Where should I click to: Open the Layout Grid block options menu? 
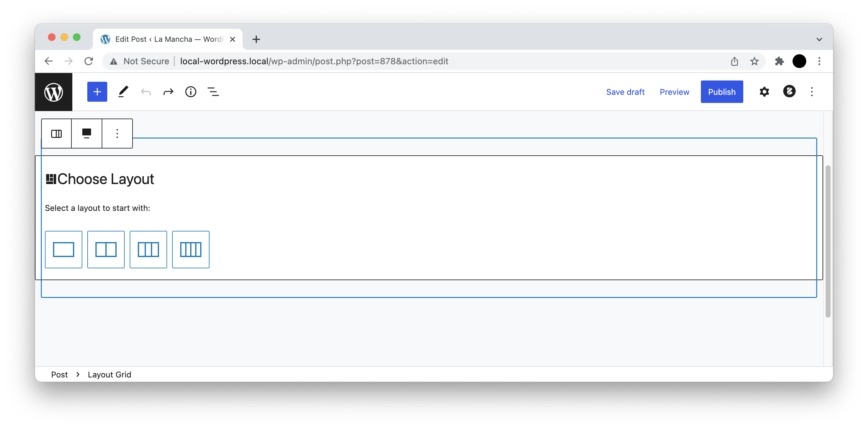[x=117, y=133]
